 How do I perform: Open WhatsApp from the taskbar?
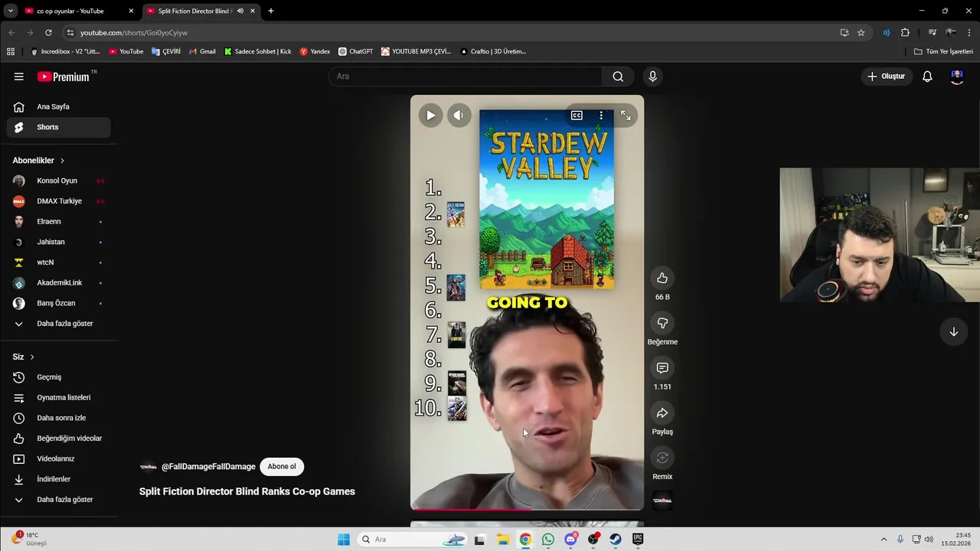pos(548,540)
